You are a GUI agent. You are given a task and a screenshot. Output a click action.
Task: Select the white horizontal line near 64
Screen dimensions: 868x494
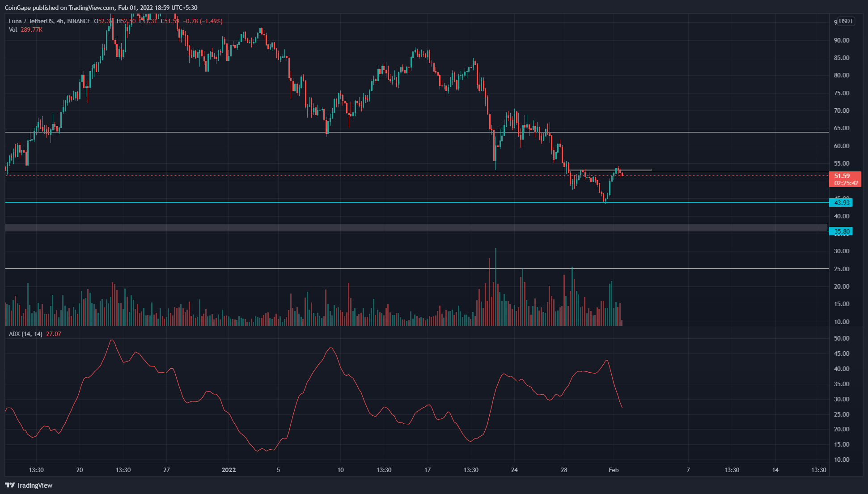[179, 132]
